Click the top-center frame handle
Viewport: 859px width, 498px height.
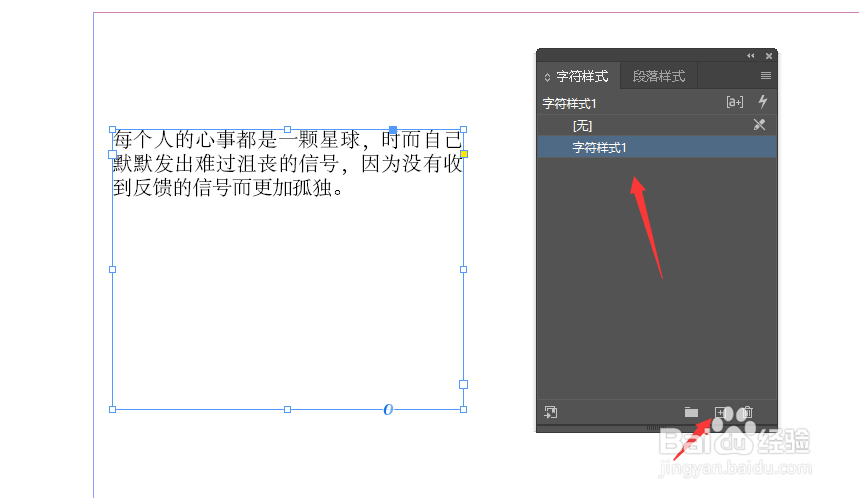pos(288,130)
